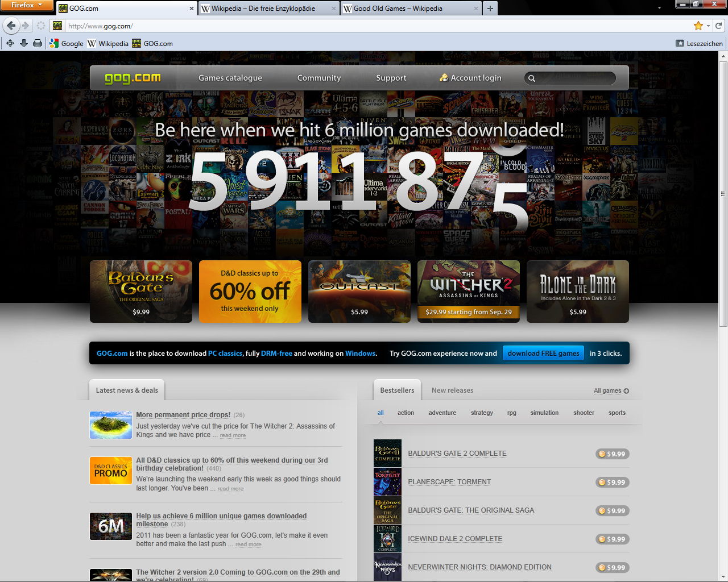Click the print icon in bookmarks toolbar
728x582 pixels.
point(38,43)
